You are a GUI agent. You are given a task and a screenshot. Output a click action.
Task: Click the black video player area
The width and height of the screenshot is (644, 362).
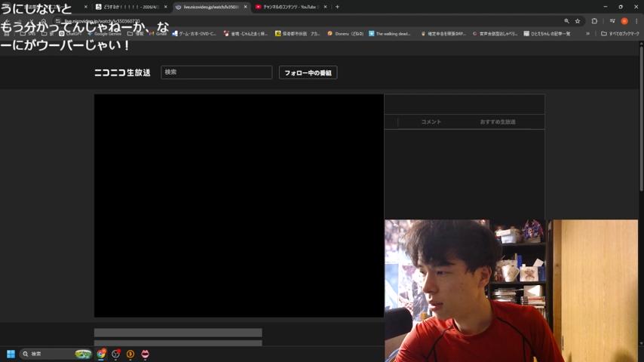(x=238, y=205)
